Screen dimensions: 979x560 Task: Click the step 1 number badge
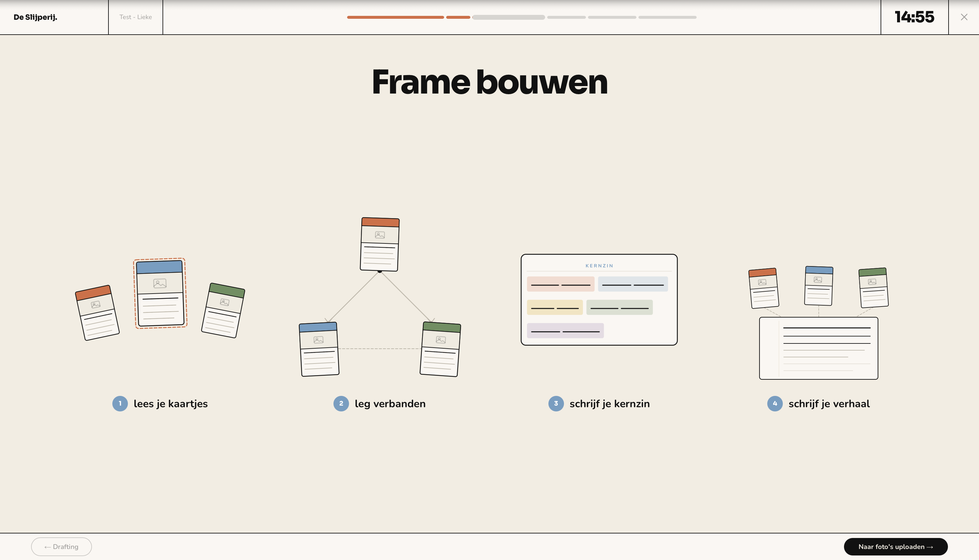(120, 403)
